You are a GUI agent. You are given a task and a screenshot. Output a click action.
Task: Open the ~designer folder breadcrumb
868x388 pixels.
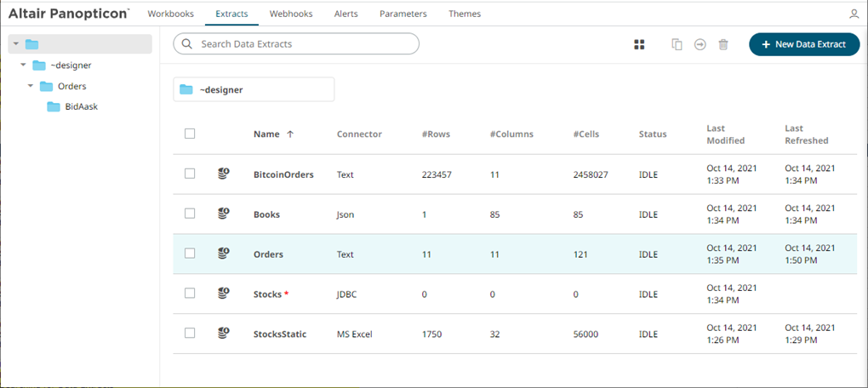pyautogui.click(x=254, y=89)
